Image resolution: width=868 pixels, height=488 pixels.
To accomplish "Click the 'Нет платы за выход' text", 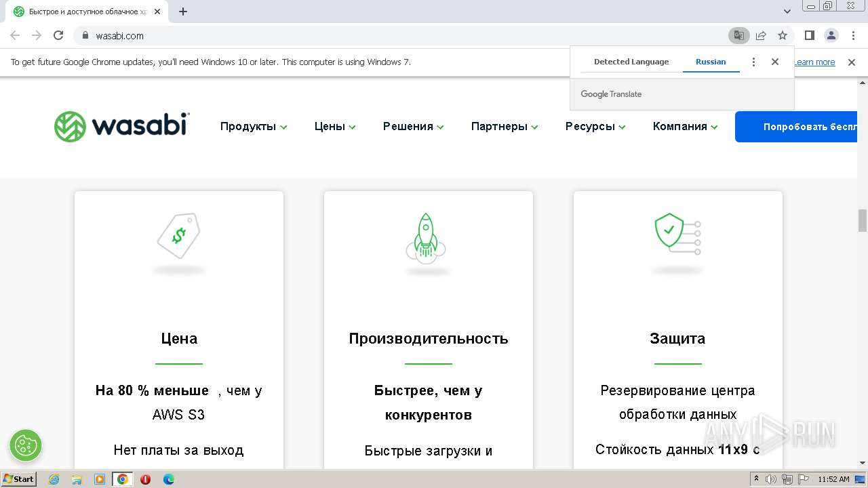I will tap(178, 450).
